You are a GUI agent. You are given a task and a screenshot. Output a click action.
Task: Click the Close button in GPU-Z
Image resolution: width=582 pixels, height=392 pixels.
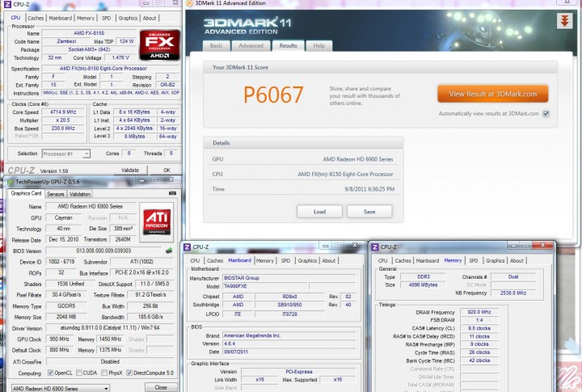coord(161,387)
